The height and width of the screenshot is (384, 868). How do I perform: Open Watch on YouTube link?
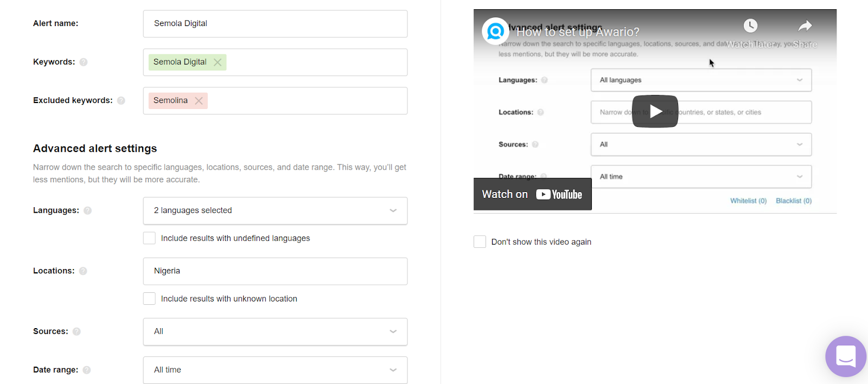pos(532,194)
